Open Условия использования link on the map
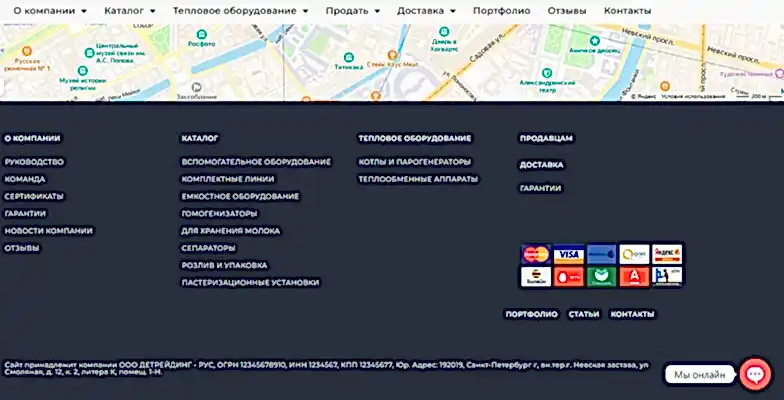The height and width of the screenshot is (400, 784). tap(693, 96)
